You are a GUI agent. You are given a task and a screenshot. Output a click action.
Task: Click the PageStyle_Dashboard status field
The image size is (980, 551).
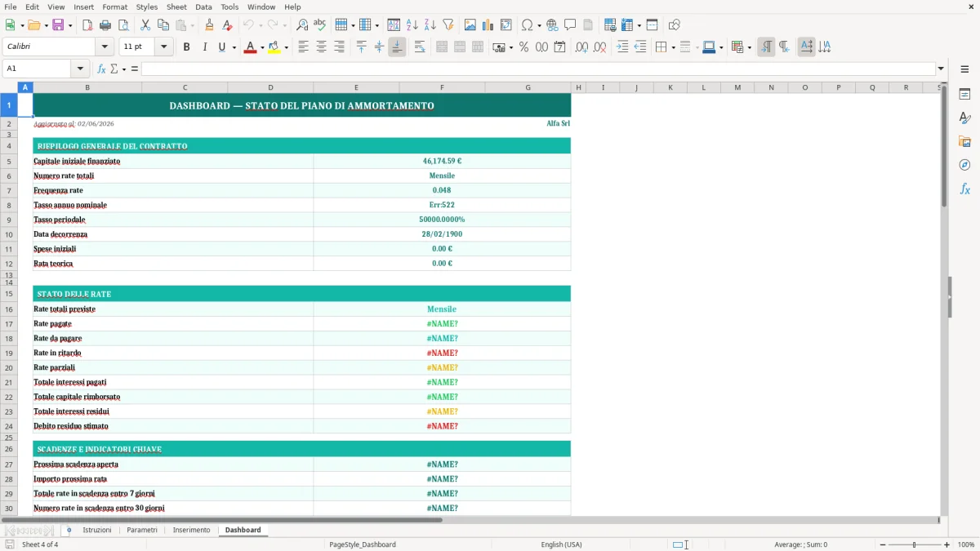click(x=362, y=544)
